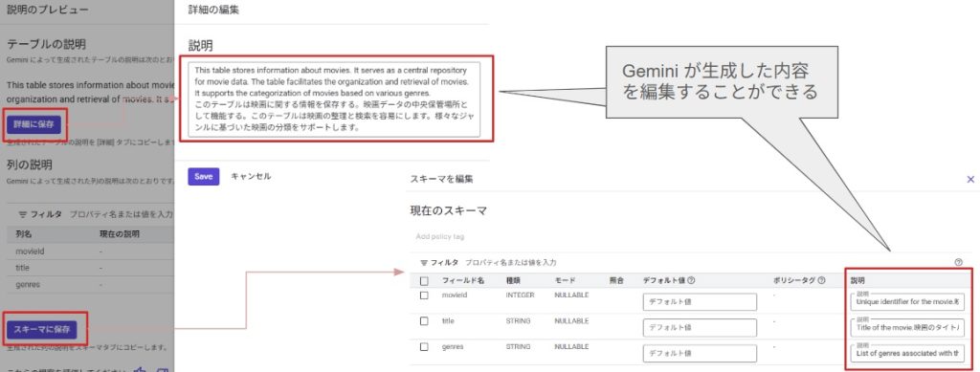The image size is (980, 372).
Task: Click INTEGER type cell for movieId
Action: tap(520, 295)
